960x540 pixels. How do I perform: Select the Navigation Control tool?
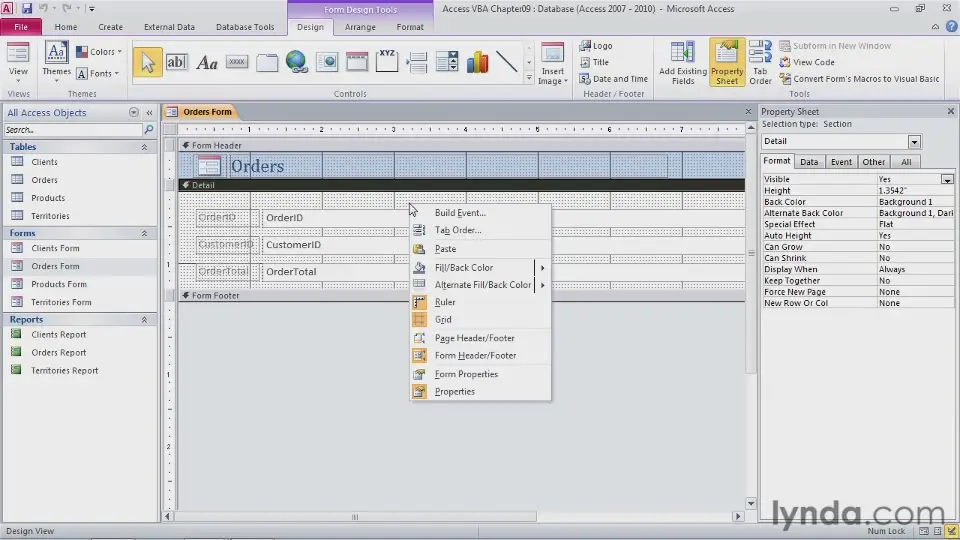[x=356, y=62]
